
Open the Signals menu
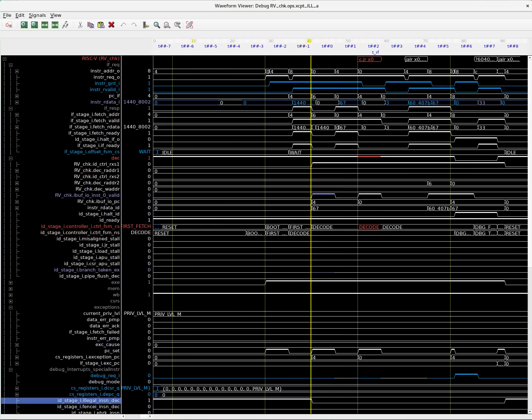coord(37,15)
